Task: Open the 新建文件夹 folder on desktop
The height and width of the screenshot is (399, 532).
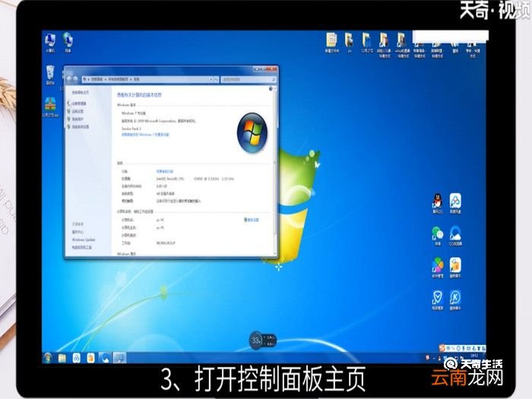Action: tap(332, 43)
